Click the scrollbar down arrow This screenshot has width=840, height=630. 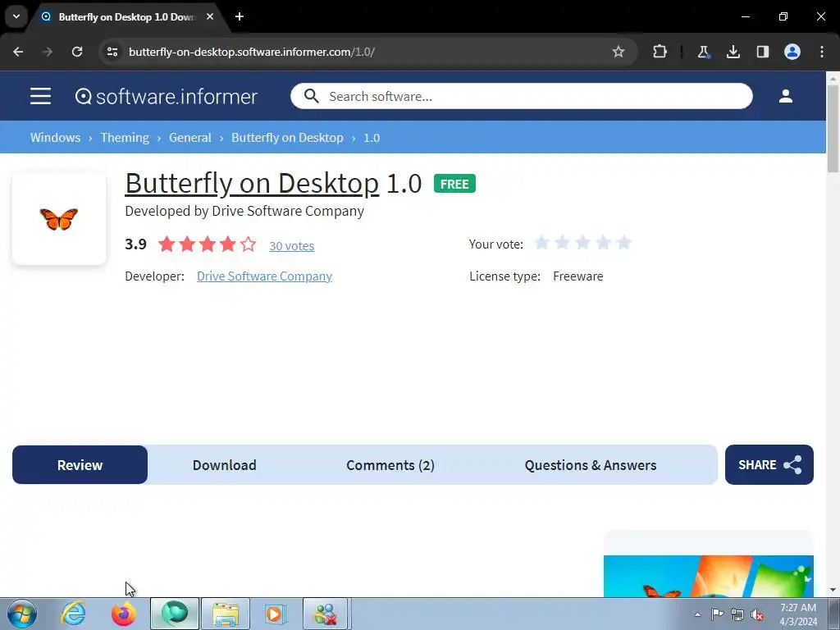tap(833, 590)
